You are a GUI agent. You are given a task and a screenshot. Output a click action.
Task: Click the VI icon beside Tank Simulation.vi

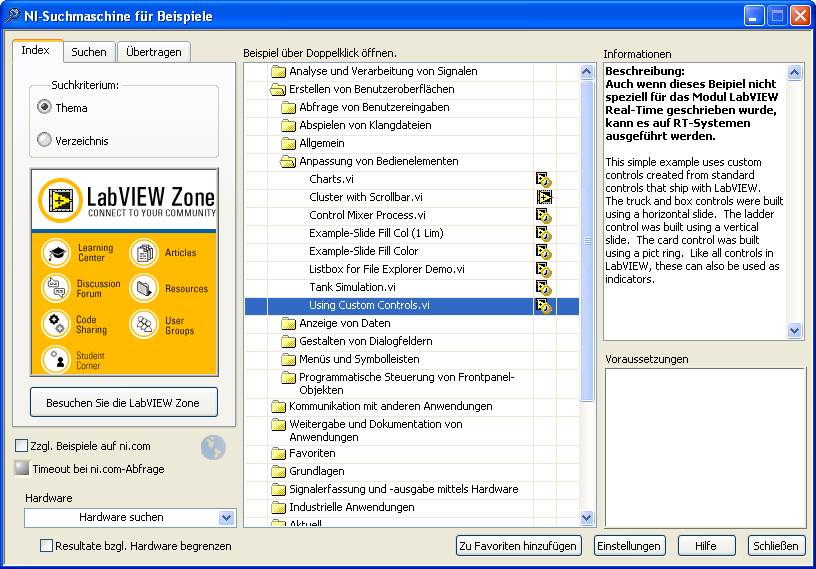click(x=543, y=287)
